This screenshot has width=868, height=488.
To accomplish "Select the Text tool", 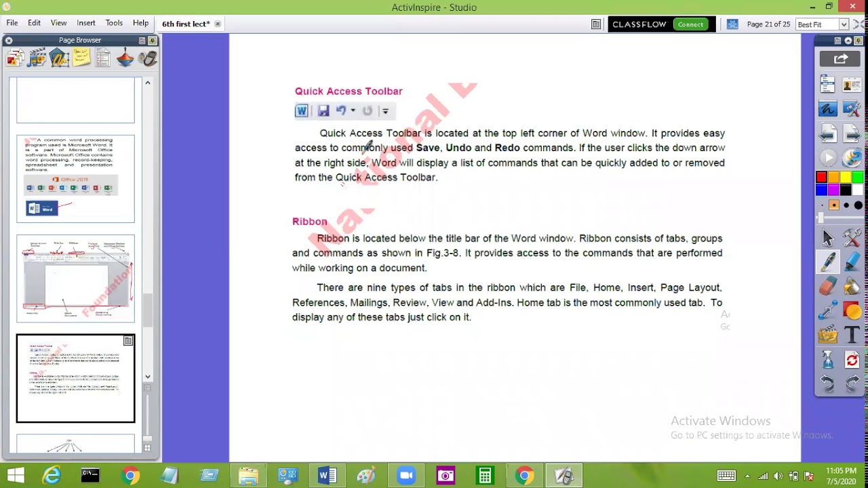I will click(x=852, y=335).
